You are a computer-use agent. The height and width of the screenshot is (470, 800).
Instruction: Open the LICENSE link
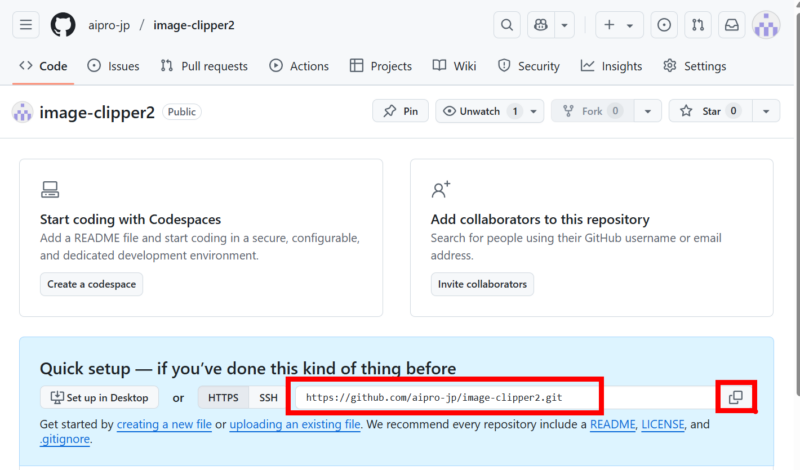tap(663, 425)
